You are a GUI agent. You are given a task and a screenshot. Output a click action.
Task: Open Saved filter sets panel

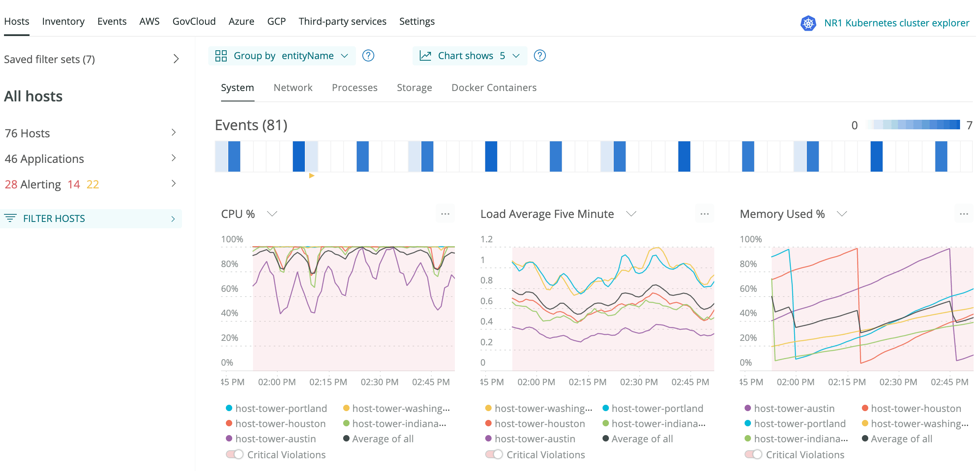pyautogui.click(x=49, y=59)
